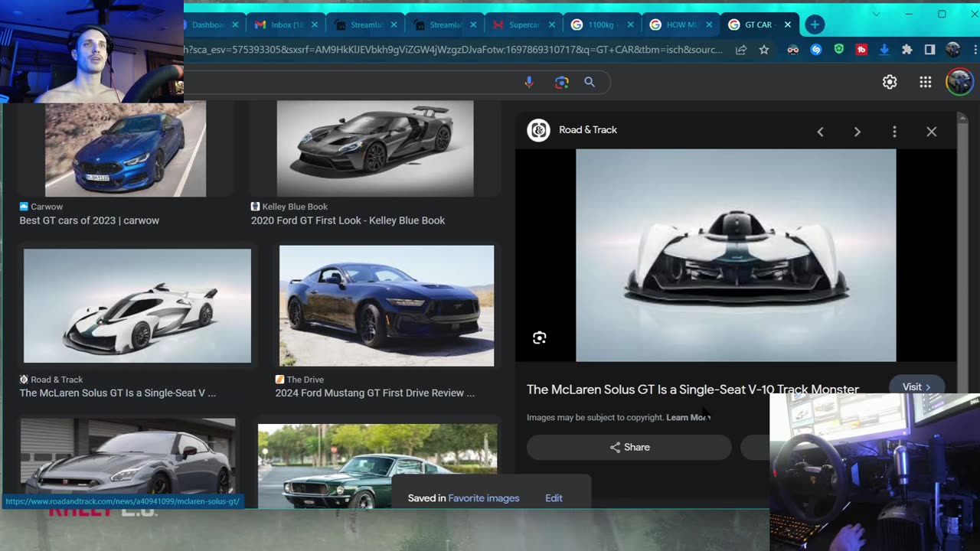Open the Learn More copyright link
The image size is (980, 551).
(688, 417)
